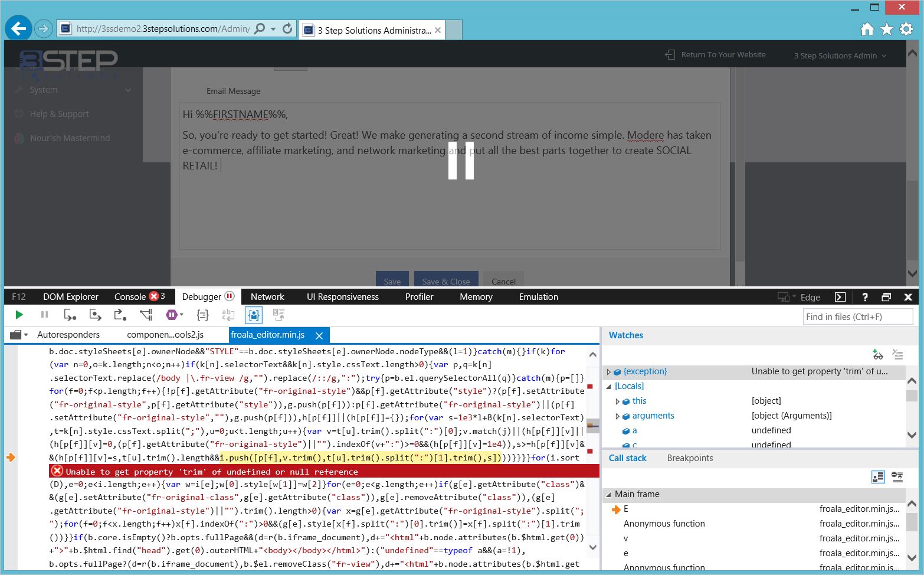Expand the arguments entry in Locals

click(618, 416)
